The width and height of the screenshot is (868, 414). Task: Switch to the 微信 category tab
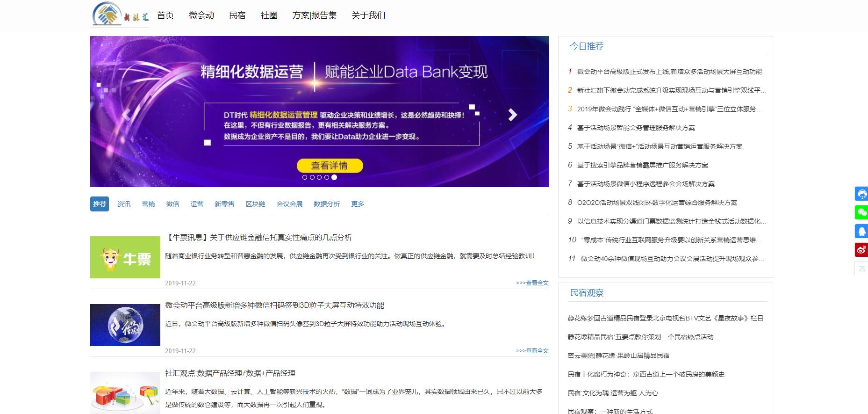[172, 204]
